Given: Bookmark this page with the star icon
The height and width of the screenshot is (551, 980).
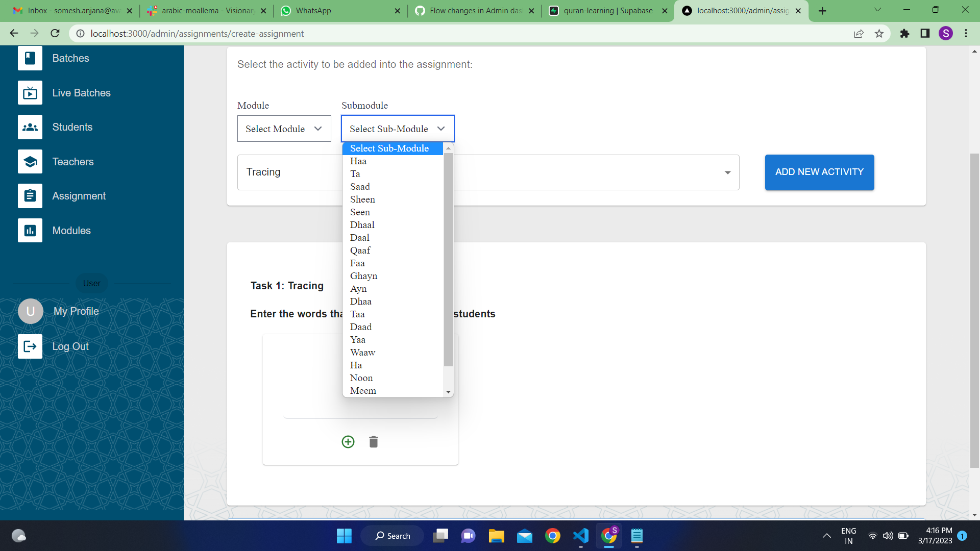Looking at the screenshot, I should point(879,33).
